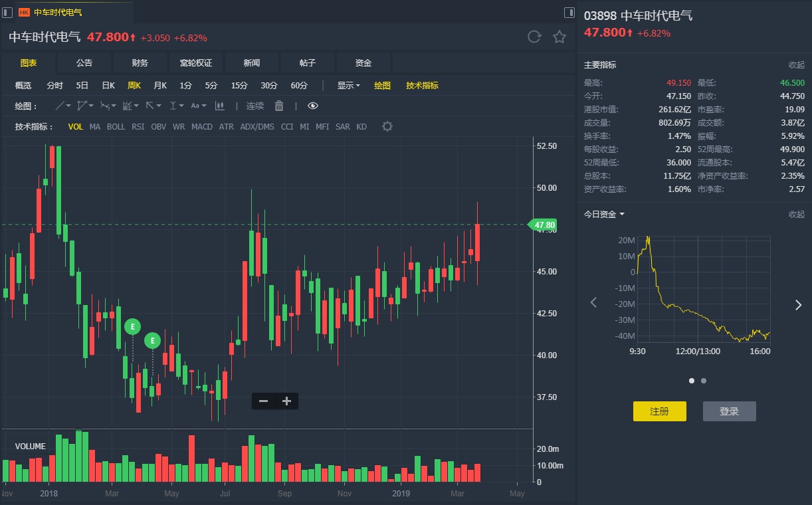Screen dimensions: 812x505
Task: Zoom in the chart with plus button
Action: (287, 401)
